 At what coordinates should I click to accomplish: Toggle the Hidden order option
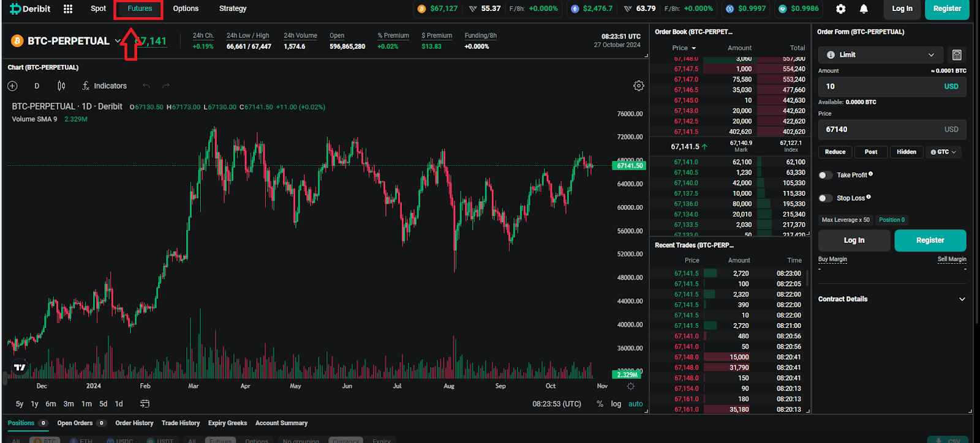pos(907,152)
